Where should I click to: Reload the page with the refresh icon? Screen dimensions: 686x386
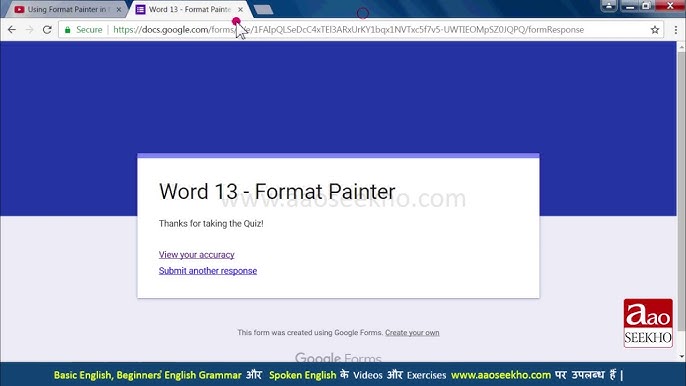click(x=47, y=30)
